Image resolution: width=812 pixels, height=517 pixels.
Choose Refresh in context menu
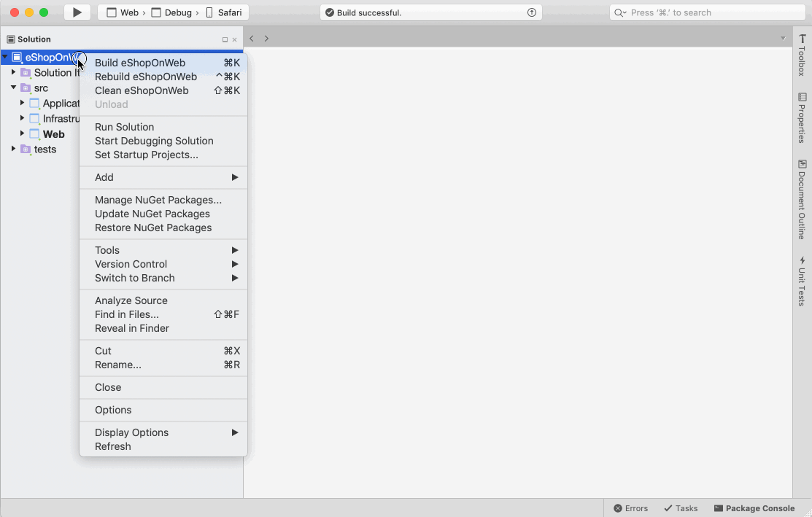click(163, 446)
